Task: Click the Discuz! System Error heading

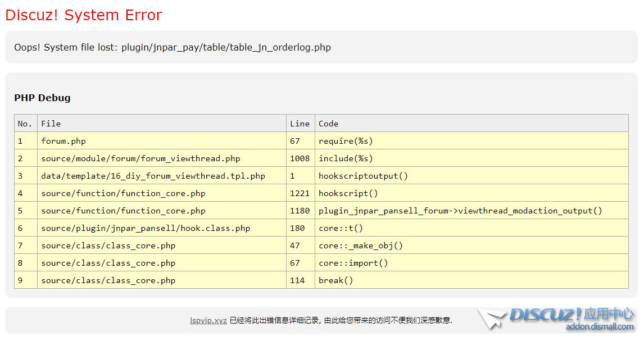Action: coord(84,15)
